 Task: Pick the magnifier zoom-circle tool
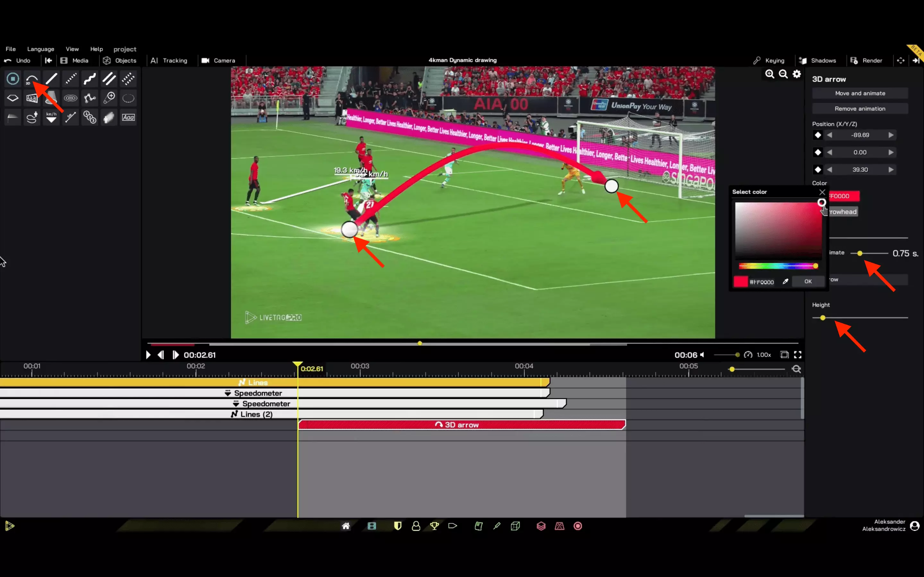pyautogui.click(x=109, y=98)
